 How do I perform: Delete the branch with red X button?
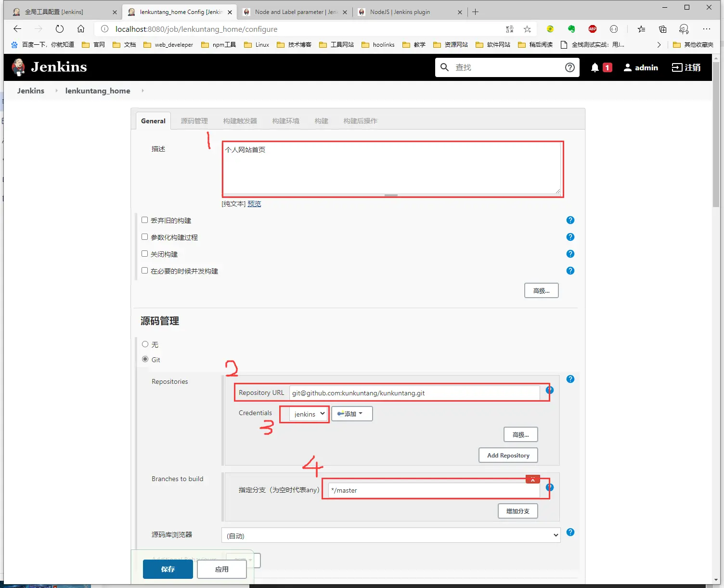click(x=533, y=480)
